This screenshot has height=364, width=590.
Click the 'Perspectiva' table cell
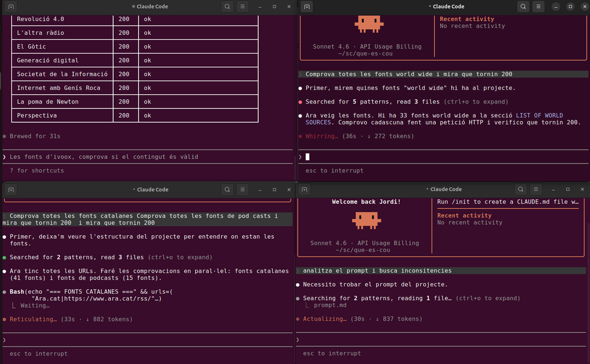62,115
